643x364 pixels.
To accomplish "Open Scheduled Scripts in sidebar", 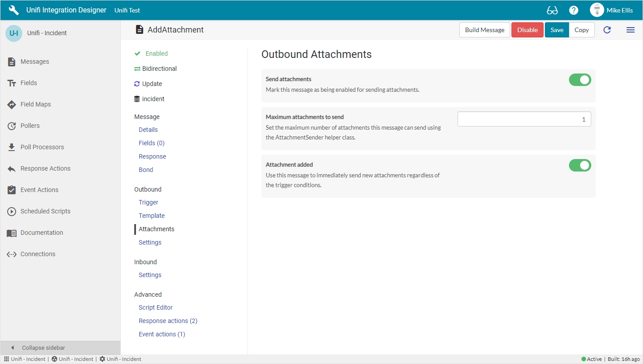I will 45,211.
